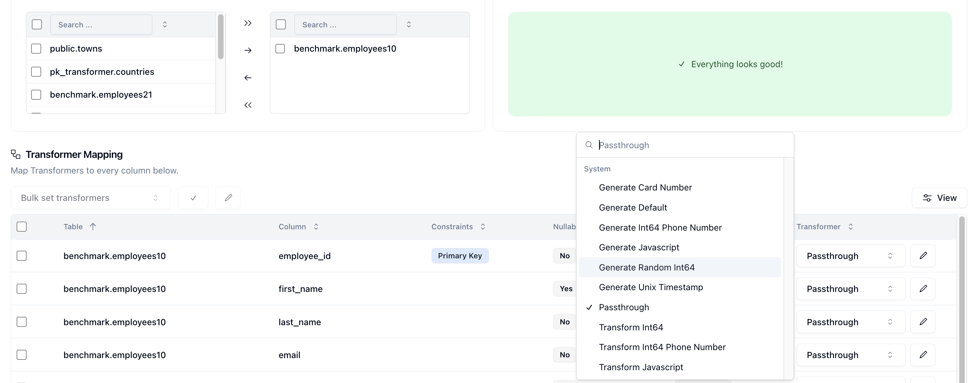Open the Passthrough dropdown for last_name
Image resolution: width=980 pixels, height=383 pixels.
(851, 322)
